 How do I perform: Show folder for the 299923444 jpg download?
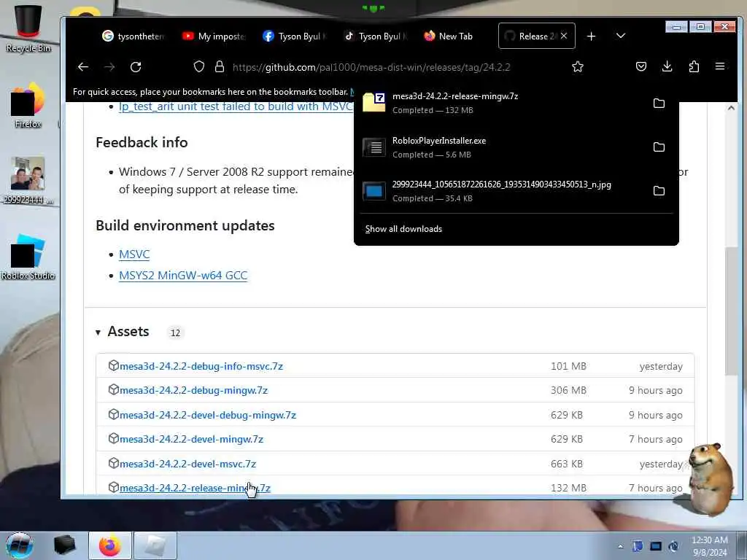[659, 191]
